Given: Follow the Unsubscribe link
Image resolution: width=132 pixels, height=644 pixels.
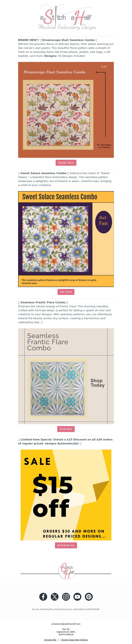Looking at the screenshot, I should [x=50, y=640].
